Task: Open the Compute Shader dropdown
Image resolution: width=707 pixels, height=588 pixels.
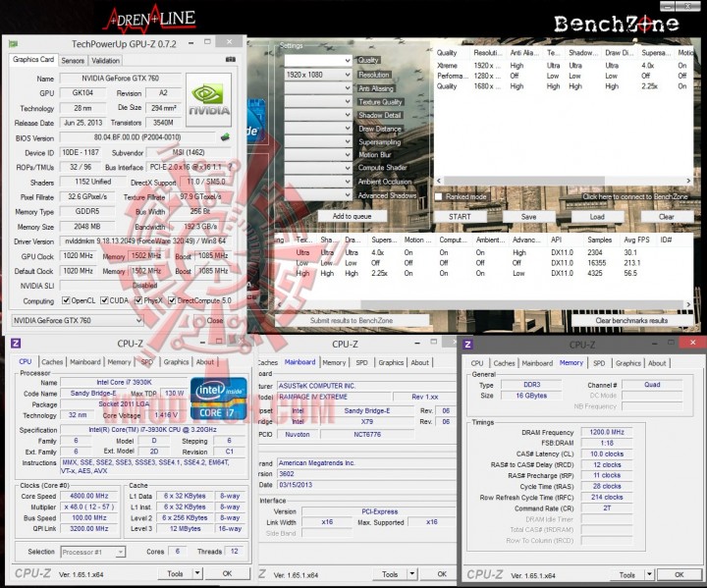Action: tap(318, 168)
